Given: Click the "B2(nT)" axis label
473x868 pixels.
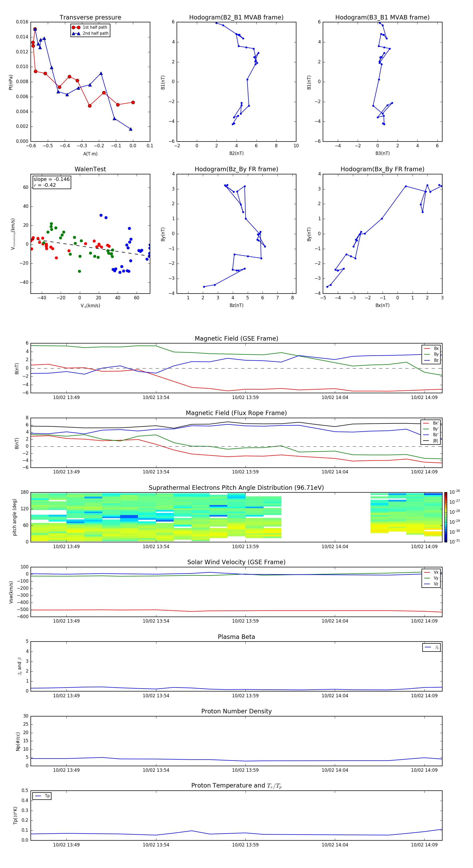Looking at the screenshot, I should 236,153.
